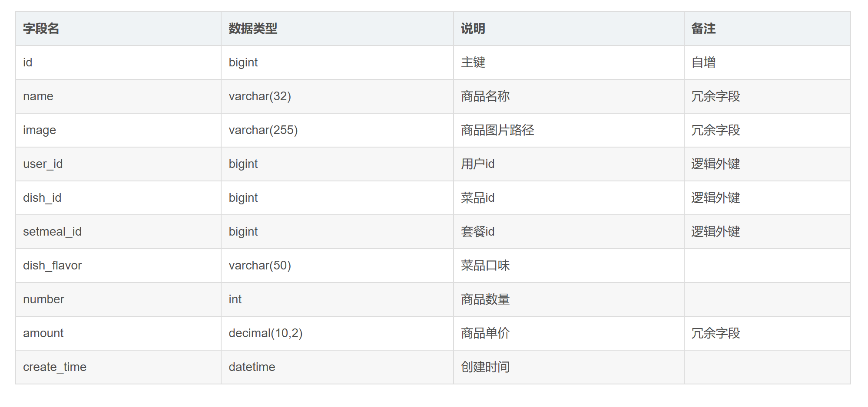Screen dimensions: 868x407
Task: Select the setmeal_id field cell
Action: [x=118, y=232]
